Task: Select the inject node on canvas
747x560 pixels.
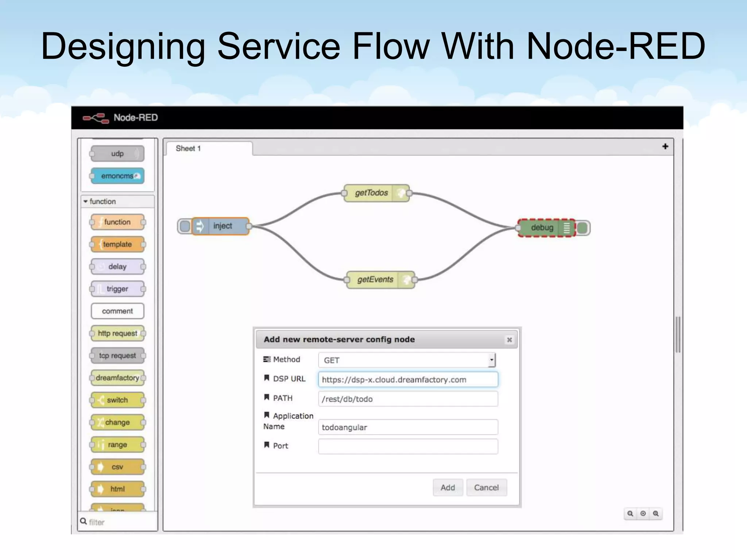Action: tap(220, 226)
